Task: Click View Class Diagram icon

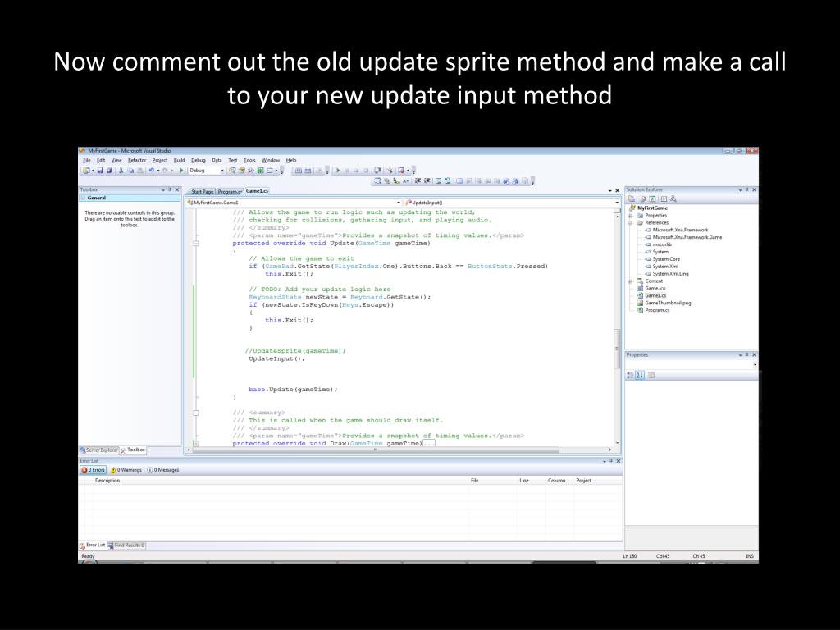Action: [673, 199]
